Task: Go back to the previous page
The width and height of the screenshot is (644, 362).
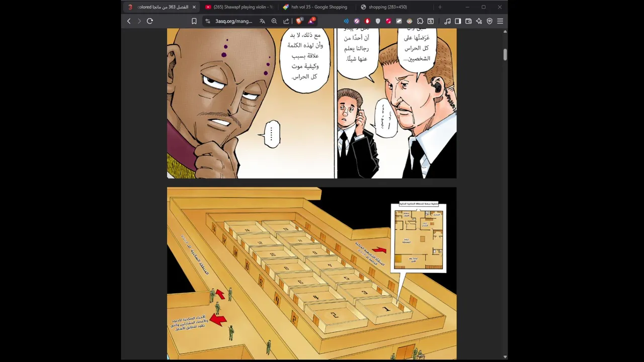Action: coord(129,21)
